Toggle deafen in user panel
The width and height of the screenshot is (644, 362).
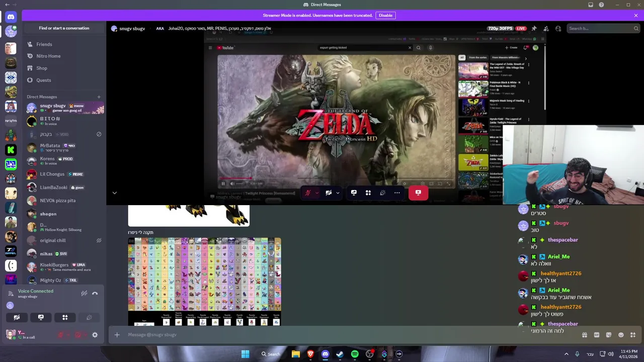pos(78,335)
